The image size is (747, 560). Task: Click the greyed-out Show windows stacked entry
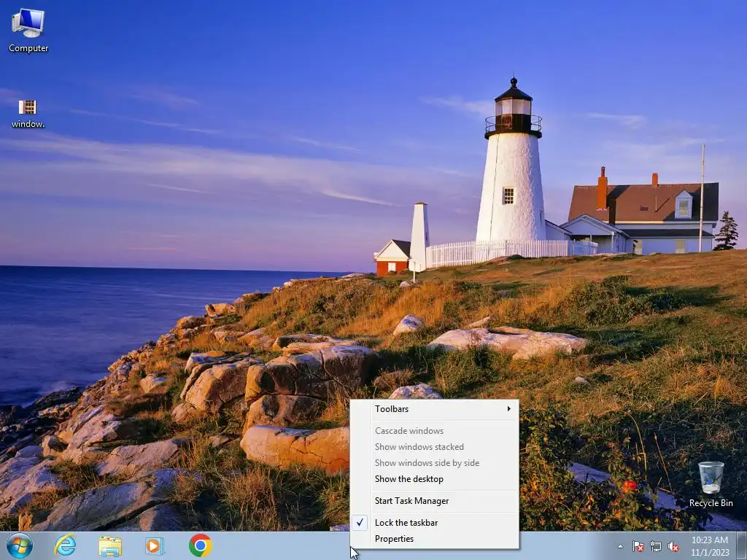[435, 447]
